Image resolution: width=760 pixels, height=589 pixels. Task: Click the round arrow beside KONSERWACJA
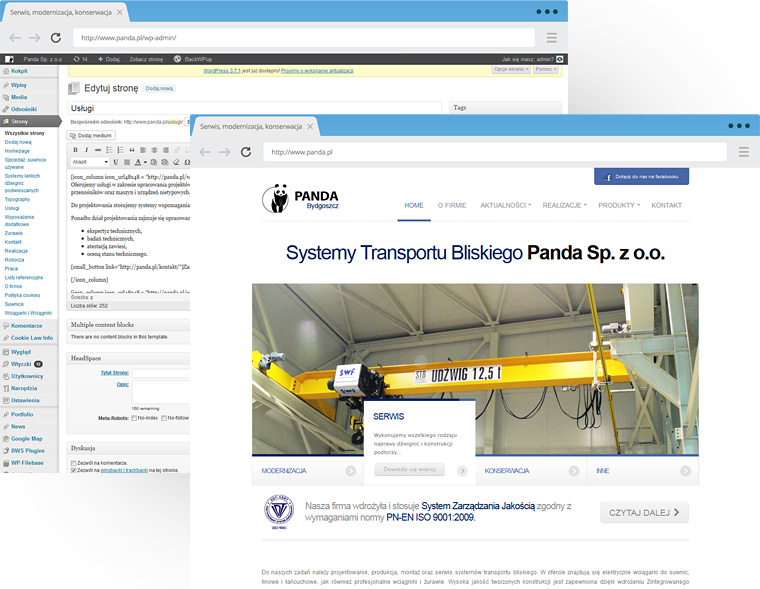(x=573, y=470)
